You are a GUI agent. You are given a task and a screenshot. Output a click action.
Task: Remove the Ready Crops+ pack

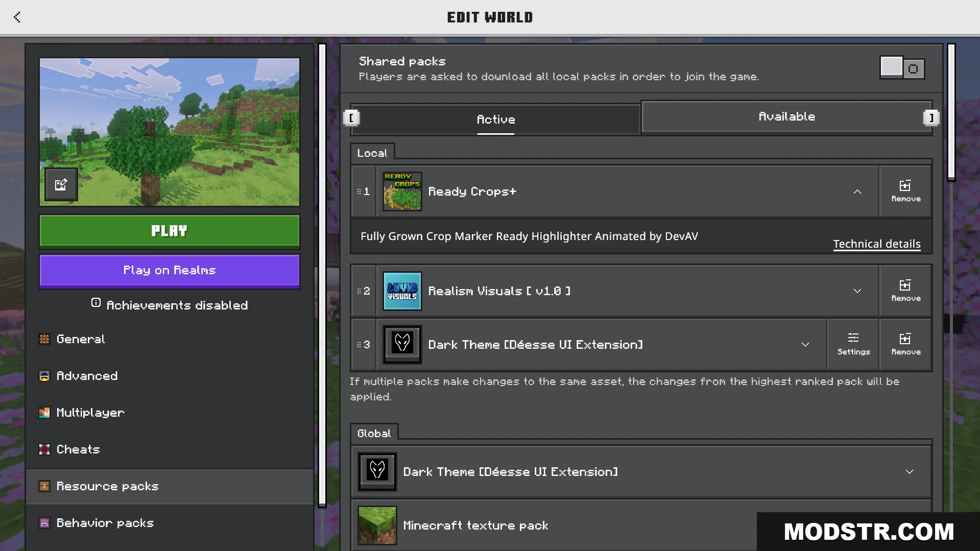pyautogui.click(x=906, y=191)
